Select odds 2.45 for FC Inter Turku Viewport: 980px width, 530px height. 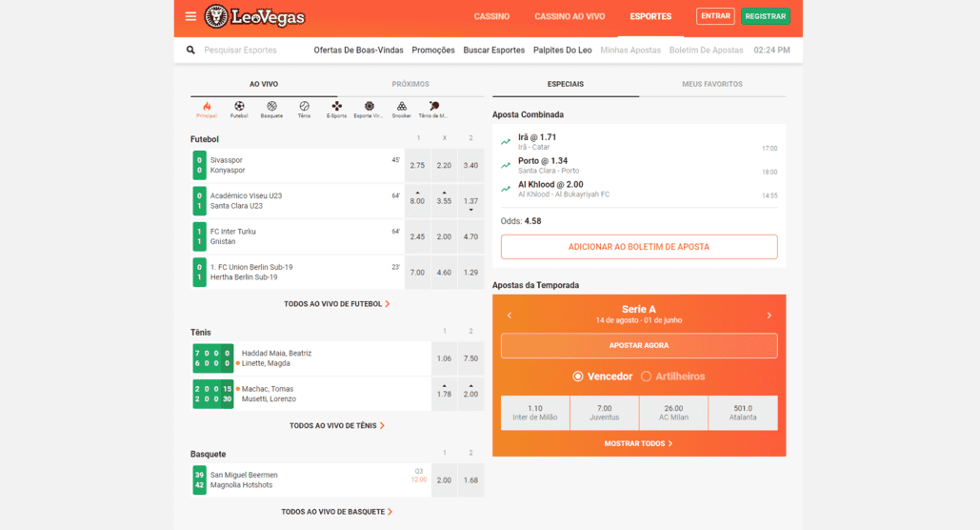(x=417, y=237)
